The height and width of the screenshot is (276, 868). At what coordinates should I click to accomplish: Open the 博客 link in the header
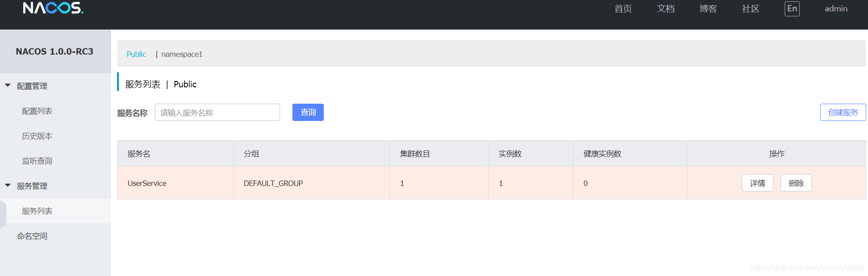click(708, 9)
